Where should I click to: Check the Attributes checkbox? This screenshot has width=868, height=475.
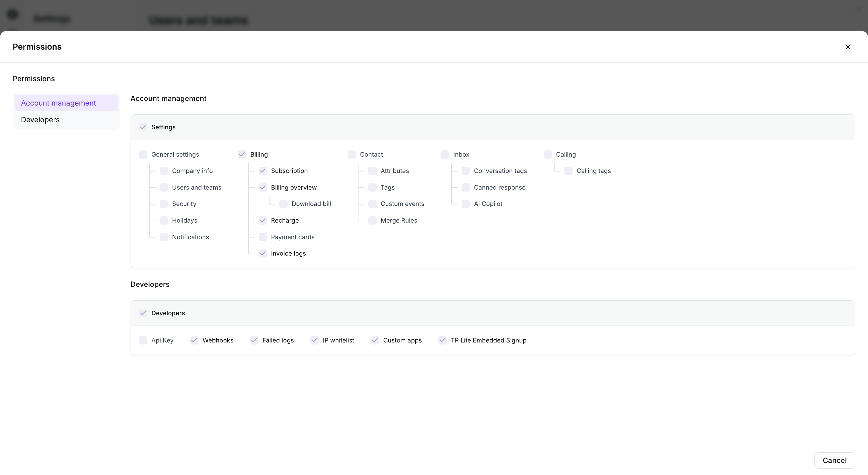click(x=372, y=171)
